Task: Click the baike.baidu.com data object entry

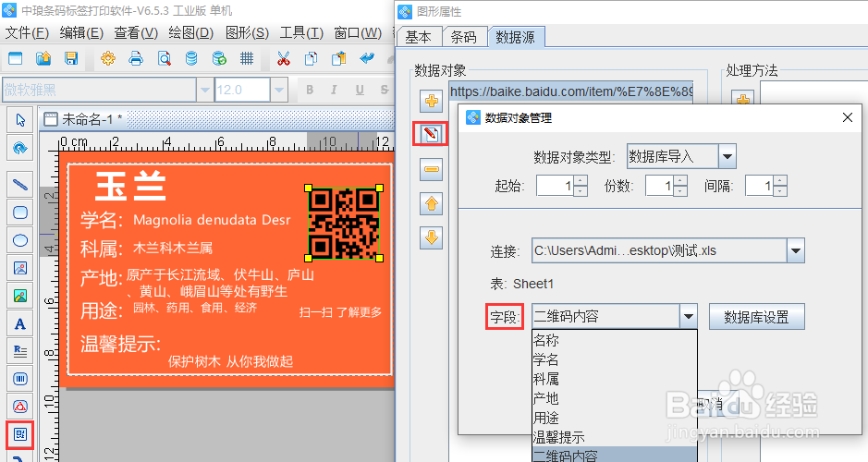Action: tap(570, 91)
